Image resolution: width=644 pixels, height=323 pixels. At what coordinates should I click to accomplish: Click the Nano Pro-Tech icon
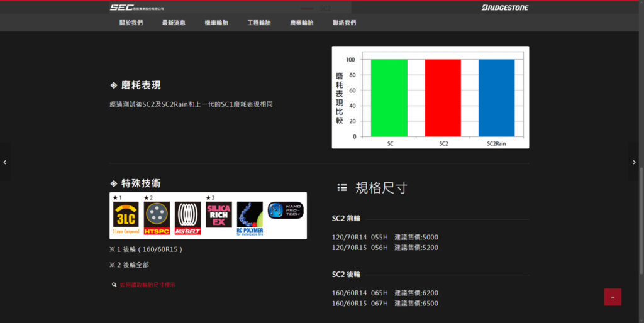click(286, 210)
